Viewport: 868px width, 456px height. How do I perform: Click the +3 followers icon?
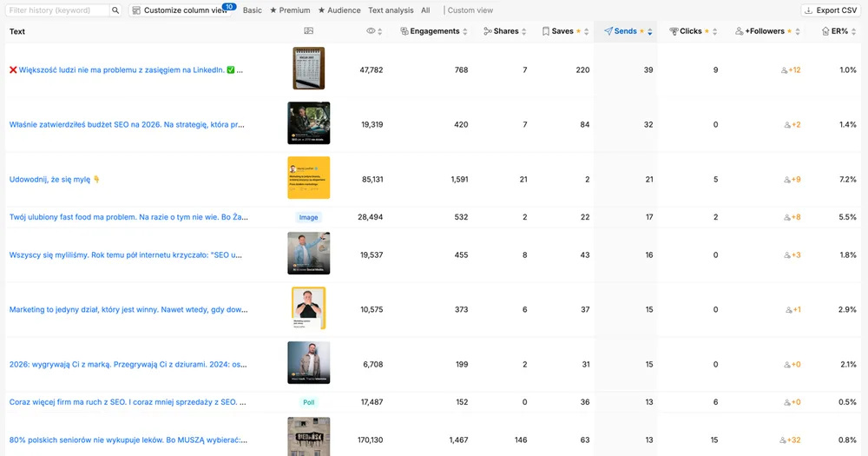tap(787, 255)
